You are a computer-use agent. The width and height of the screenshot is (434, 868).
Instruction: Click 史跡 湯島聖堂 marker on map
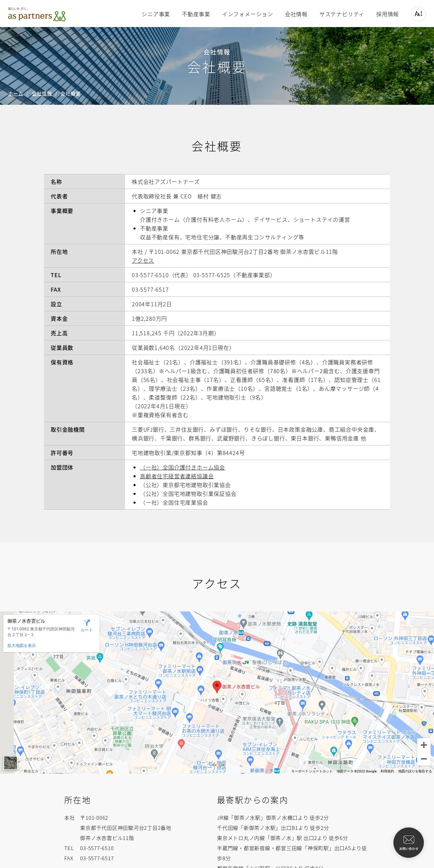point(309,615)
